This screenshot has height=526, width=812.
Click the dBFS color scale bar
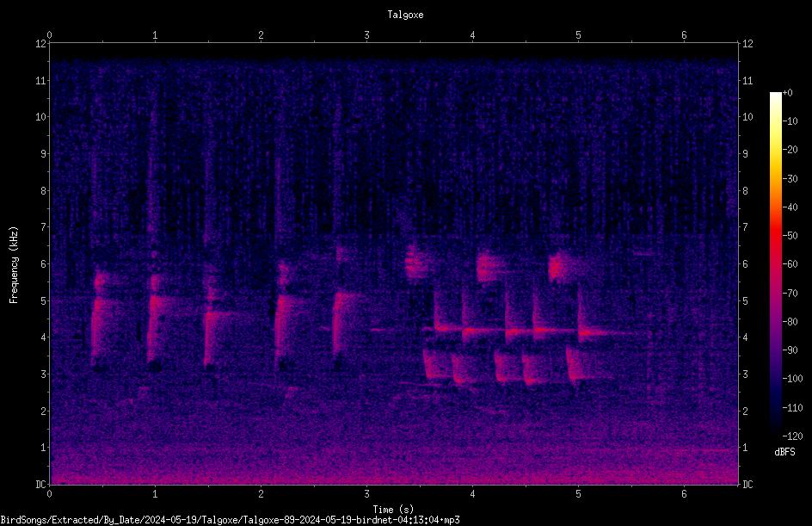click(775, 264)
